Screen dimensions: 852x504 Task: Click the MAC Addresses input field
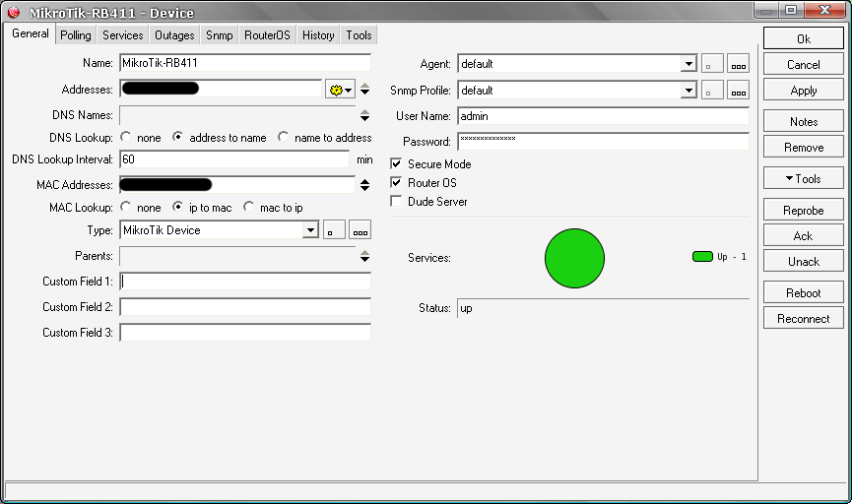click(237, 185)
